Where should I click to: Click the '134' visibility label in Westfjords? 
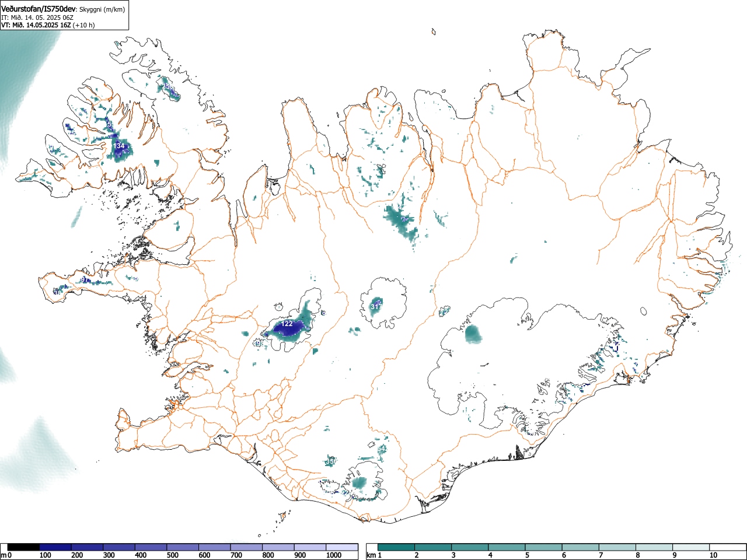click(119, 146)
